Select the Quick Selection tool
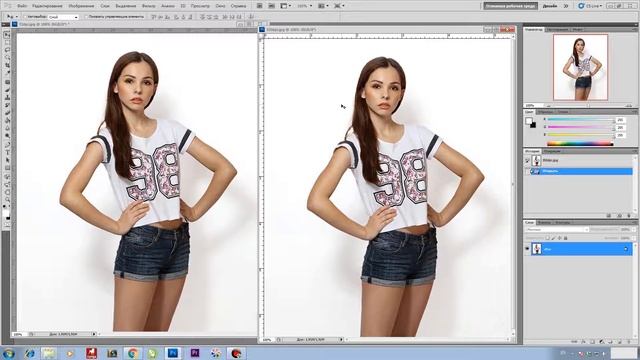 pyautogui.click(x=7, y=58)
